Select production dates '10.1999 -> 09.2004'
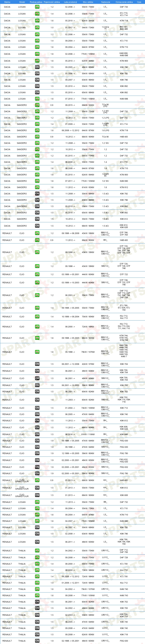Viewport: 145px width, 644px height. (70, 316)
